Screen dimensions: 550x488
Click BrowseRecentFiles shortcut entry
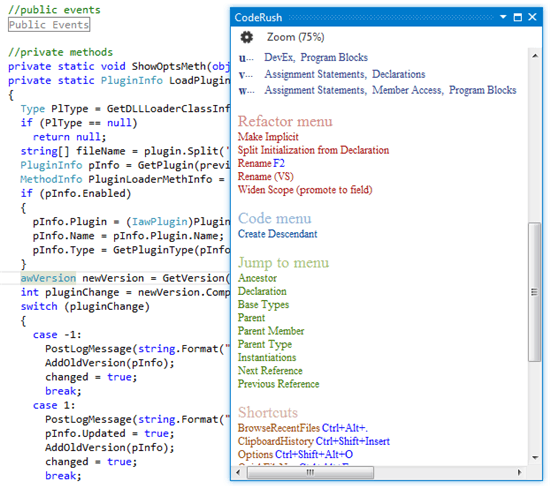tap(303, 428)
